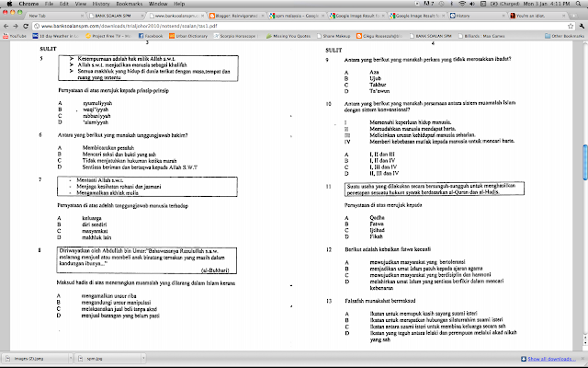This screenshot has width=588, height=368.
Task: Click the date and time display
Action: (547, 4)
